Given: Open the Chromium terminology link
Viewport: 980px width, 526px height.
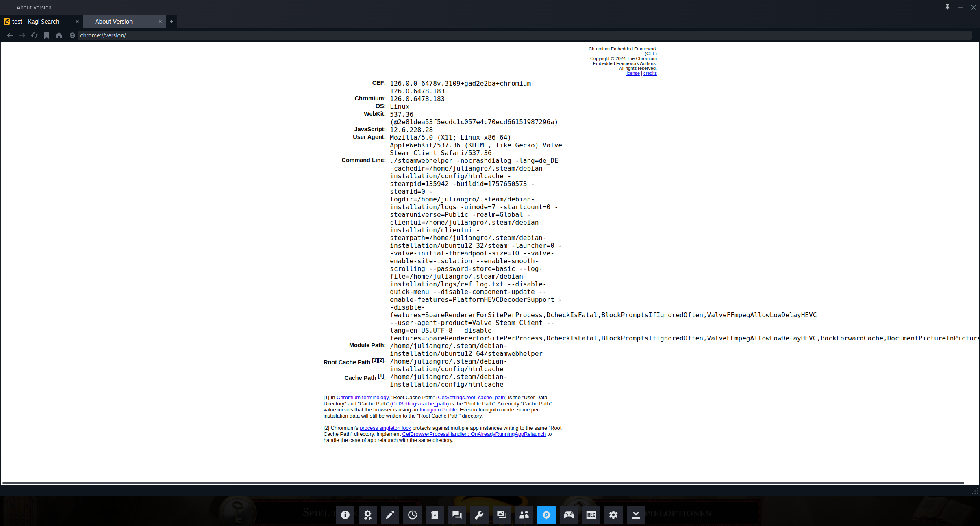Looking at the screenshot, I should [362, 398].
